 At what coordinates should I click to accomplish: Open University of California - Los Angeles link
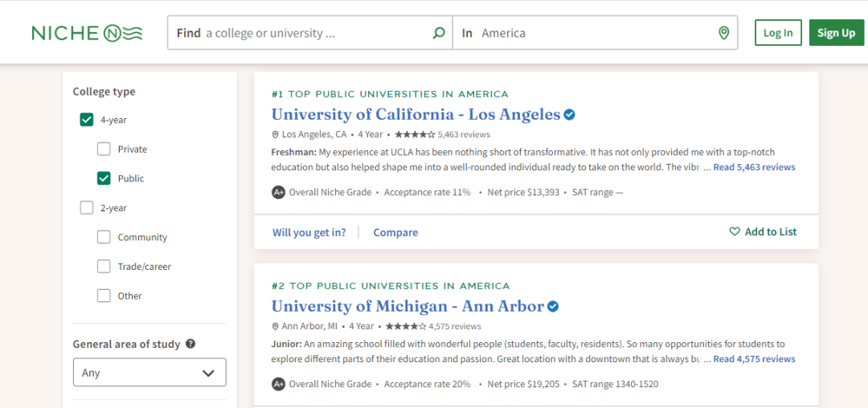tap(416, 114)
